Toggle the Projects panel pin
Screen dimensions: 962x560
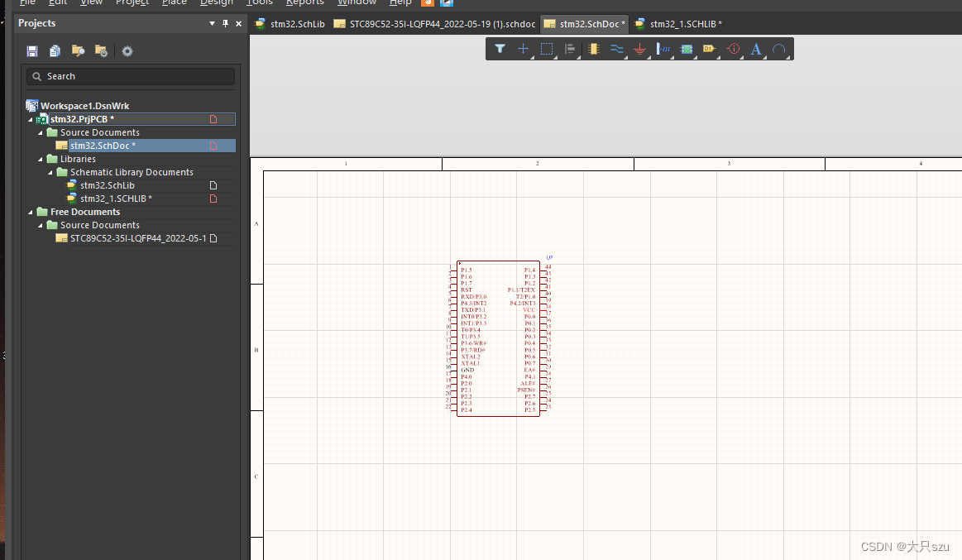click(x=225, y=24)
